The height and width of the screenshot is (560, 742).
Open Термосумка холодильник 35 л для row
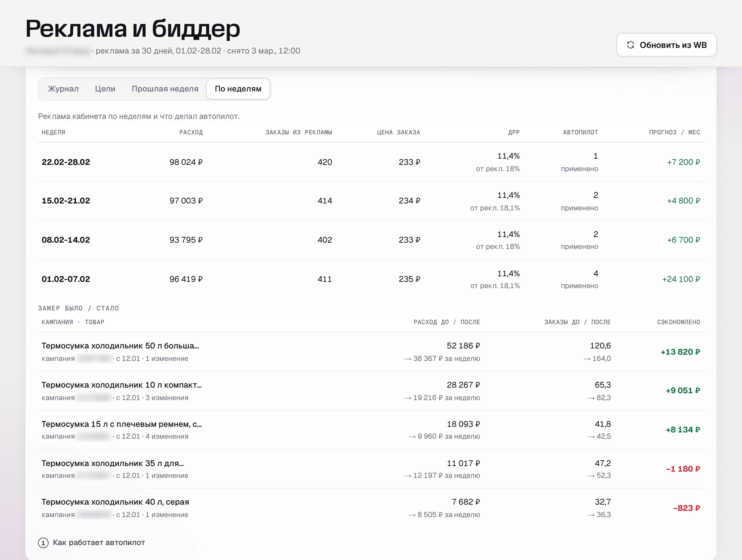(x=371, y=469)
